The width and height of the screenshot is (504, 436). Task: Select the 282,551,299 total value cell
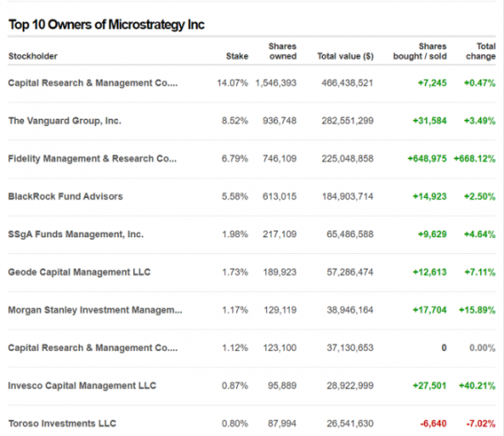point(347,121)
